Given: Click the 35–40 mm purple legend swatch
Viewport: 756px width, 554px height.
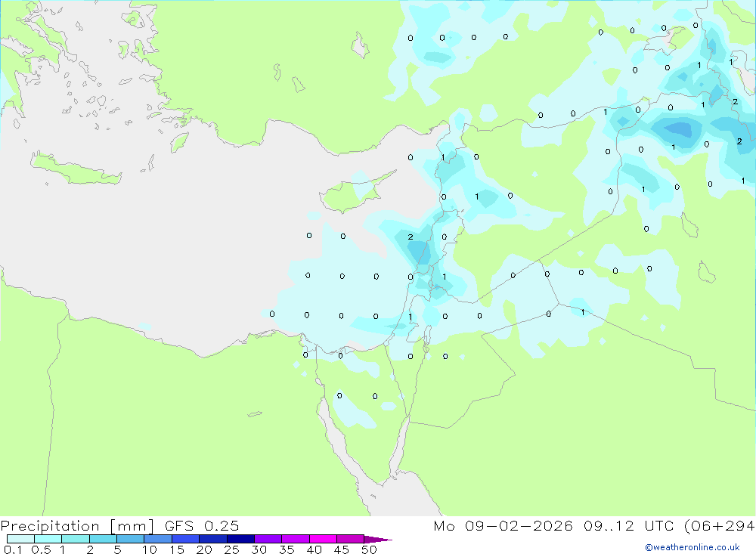Looking at the screenshot, I should tap(296, 539).
